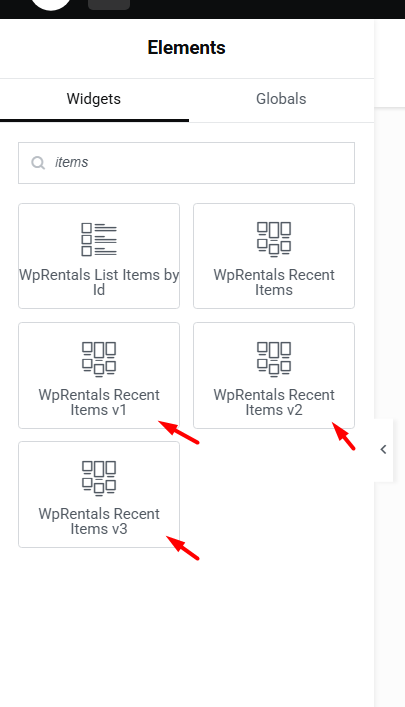Switch to the Widgets tab
The width and height of the screenshot is (405, 707).
point(94,99)
